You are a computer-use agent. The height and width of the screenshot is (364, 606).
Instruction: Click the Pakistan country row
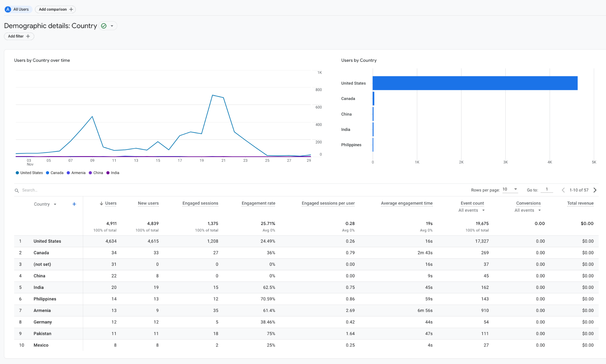(x=306, y=334)
